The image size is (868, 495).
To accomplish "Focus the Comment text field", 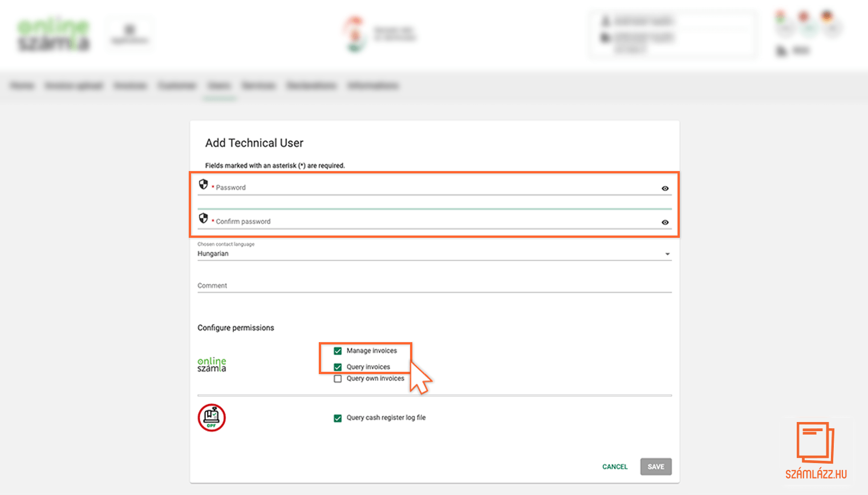I will [433, 286].
